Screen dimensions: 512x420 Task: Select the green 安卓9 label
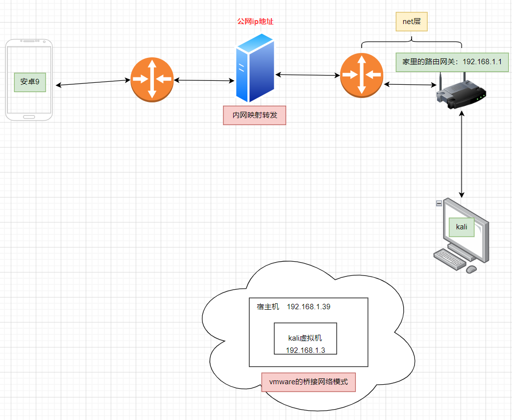[x=30, y=82]
